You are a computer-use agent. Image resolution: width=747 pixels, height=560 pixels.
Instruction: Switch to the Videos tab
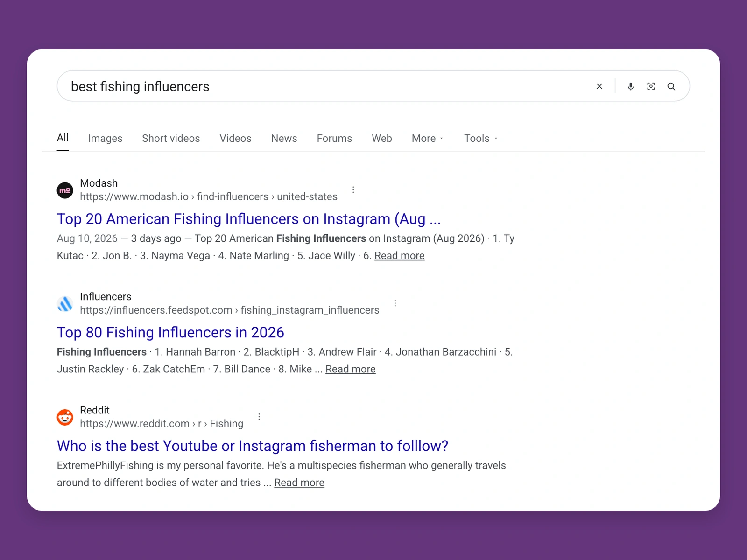235,139
